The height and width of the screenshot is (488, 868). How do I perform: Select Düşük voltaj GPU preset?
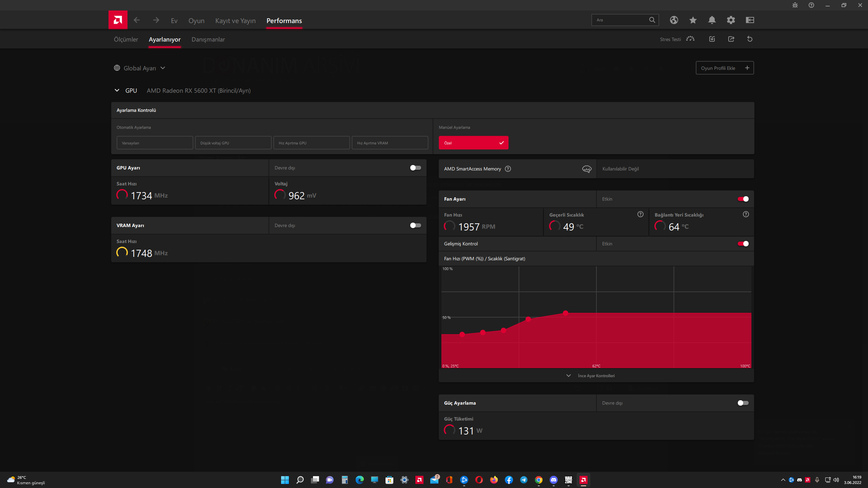click(233, 143)
